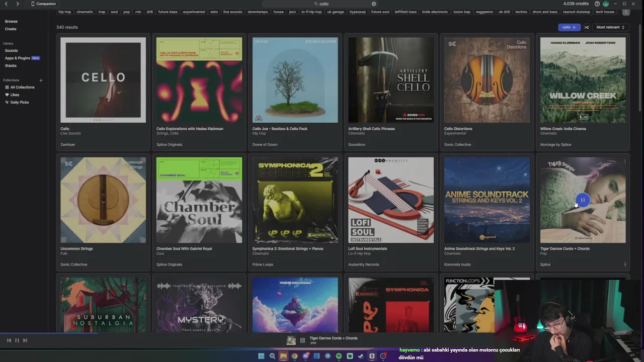Open the Windows Start menu
This screenshot has height=362, width=644.
(x=261, y=356)
